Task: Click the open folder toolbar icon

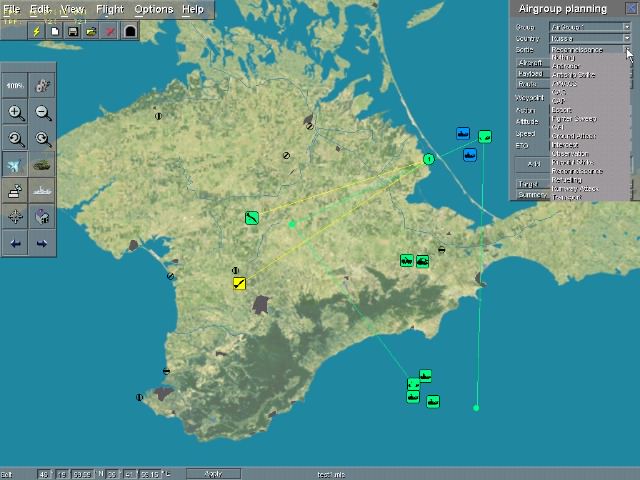Action: coord(91,31)
